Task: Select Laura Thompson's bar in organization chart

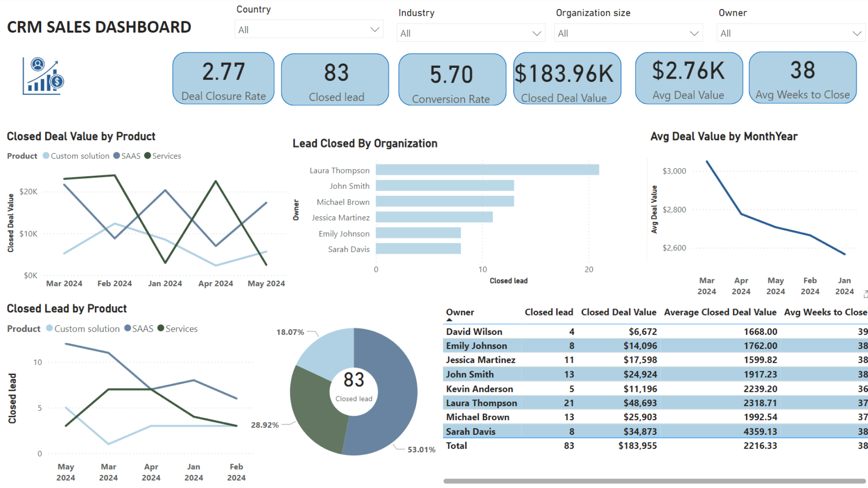Action: [487, 170]
